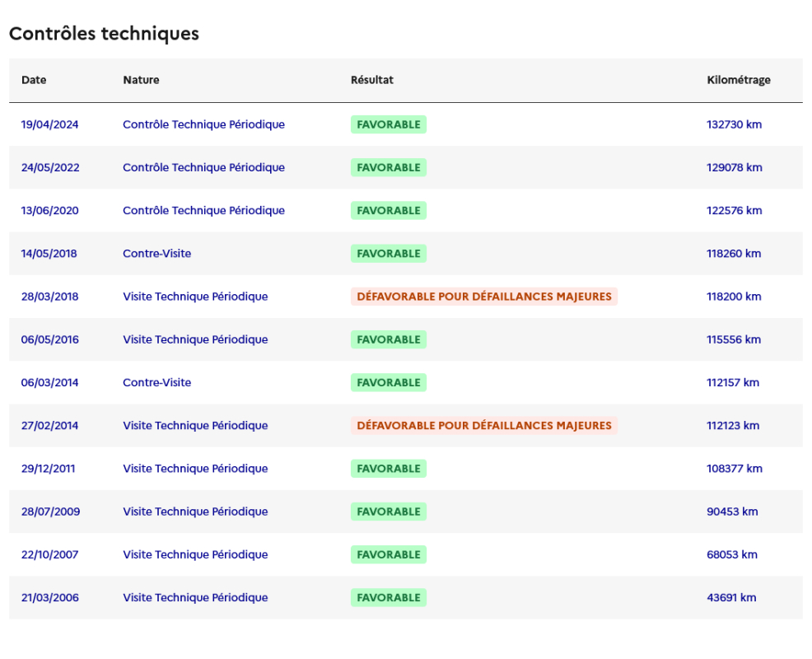Screen dimensions: 812x659
Task: Click the DÉFAVORABLE badge dated 27/02/2014
Action: (484, 425)
